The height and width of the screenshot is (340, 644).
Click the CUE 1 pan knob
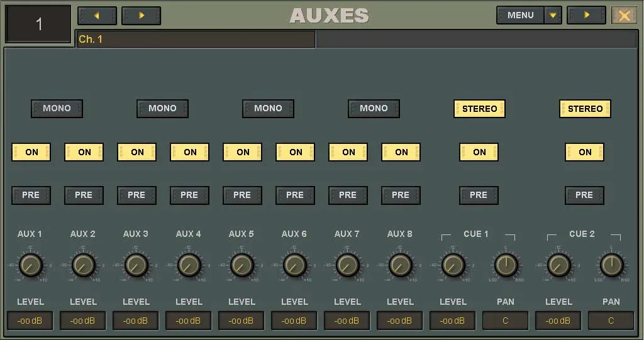[x=506, y=265]
